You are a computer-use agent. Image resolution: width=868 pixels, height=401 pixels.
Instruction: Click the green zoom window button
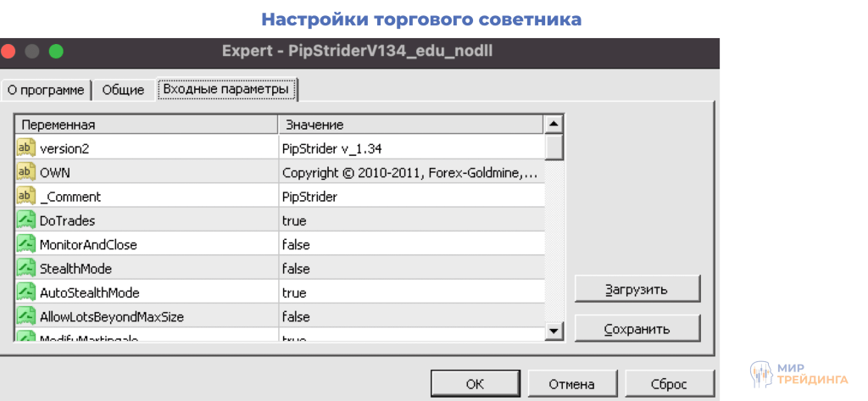click(56, 52)
